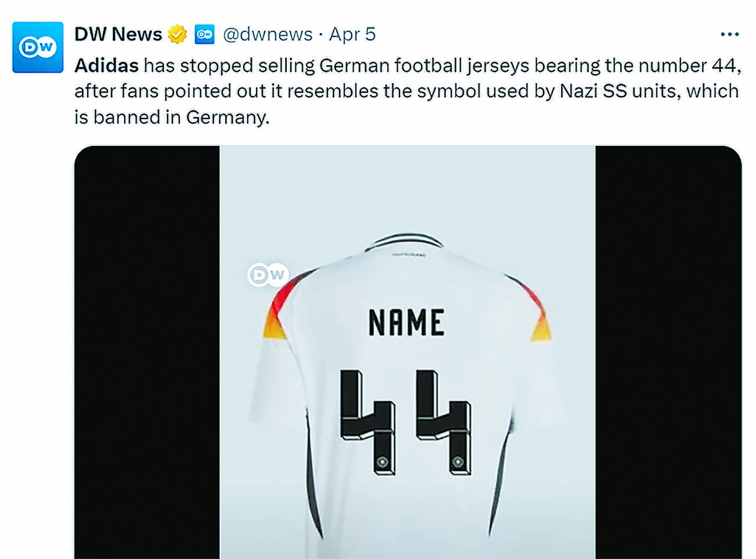Image resolution: width=756 pixels, height=559 pixels.
Task: Click the DW News display name
Action: [118, 34]
